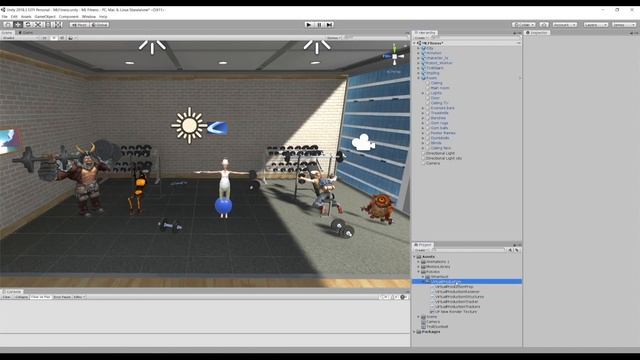This screenshot has height=360, width=640.
Task: Select the Project tab
Action: point(423,245)
